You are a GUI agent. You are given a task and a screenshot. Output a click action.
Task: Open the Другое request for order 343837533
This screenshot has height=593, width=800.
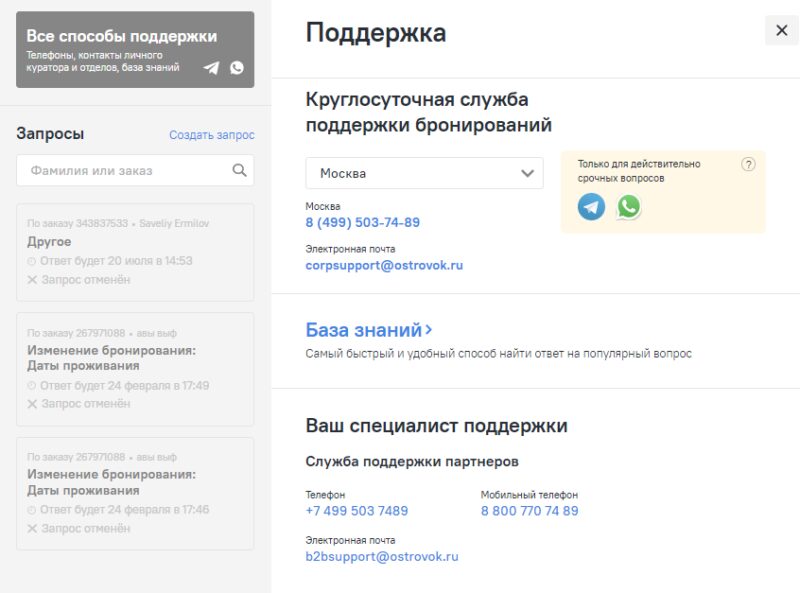(x=135, y=252)
